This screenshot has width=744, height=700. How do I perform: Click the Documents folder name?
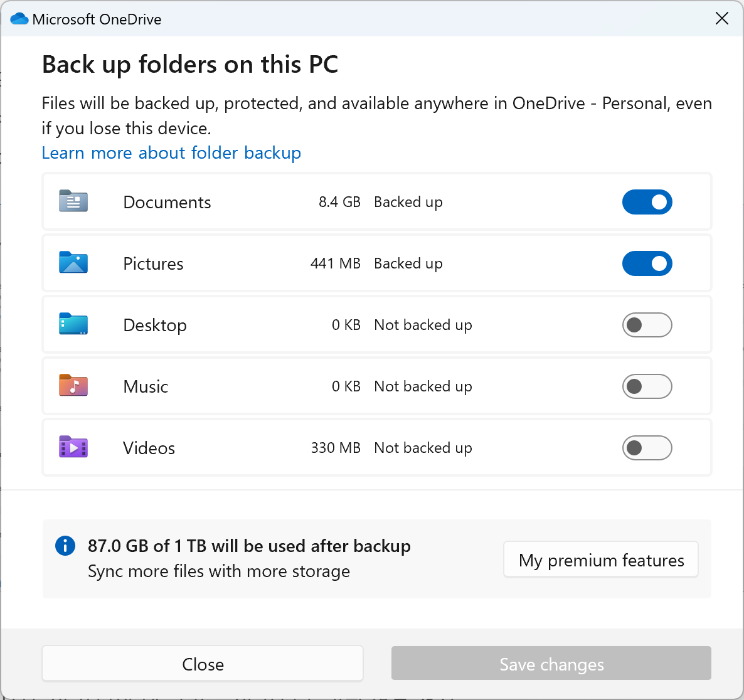(167, 203)
